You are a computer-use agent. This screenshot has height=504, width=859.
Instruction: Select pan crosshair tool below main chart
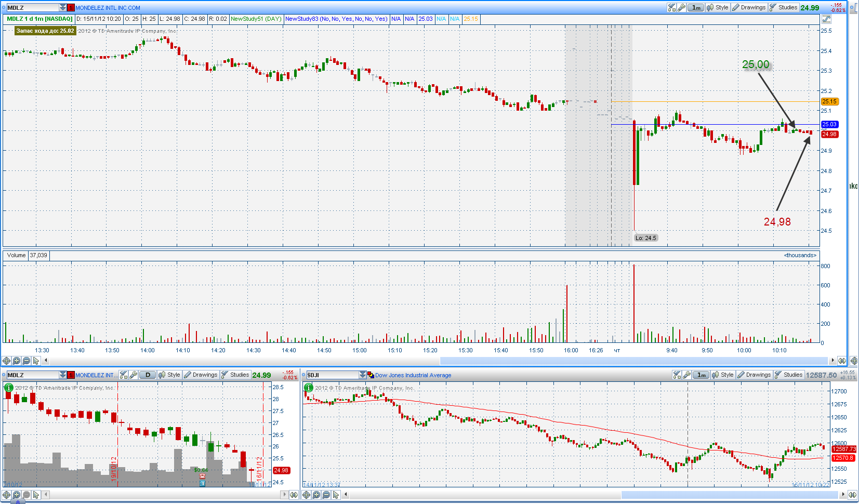coord(7,361)
